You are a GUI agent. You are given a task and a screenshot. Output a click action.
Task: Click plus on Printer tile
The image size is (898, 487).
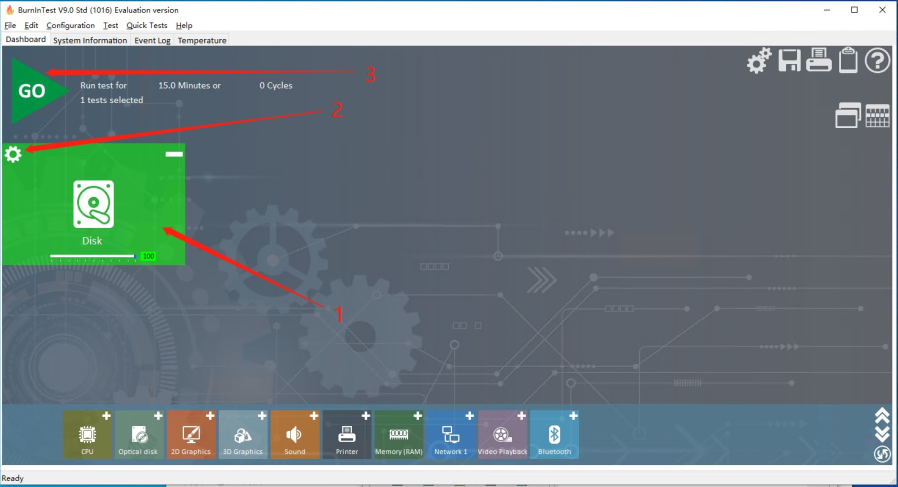(x=365, y=416)
